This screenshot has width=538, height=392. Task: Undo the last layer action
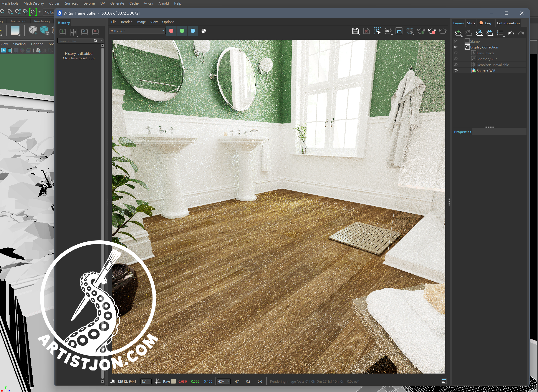click(511, 33)
